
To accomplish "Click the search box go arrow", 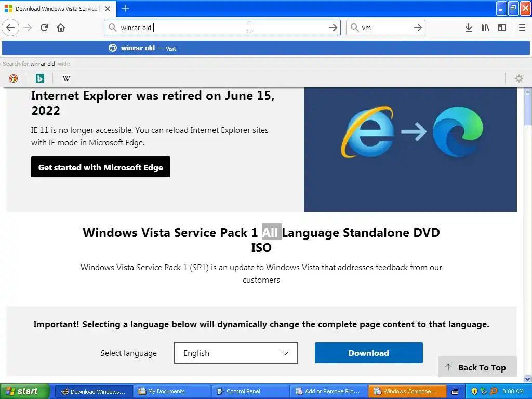I will point(417,28).
